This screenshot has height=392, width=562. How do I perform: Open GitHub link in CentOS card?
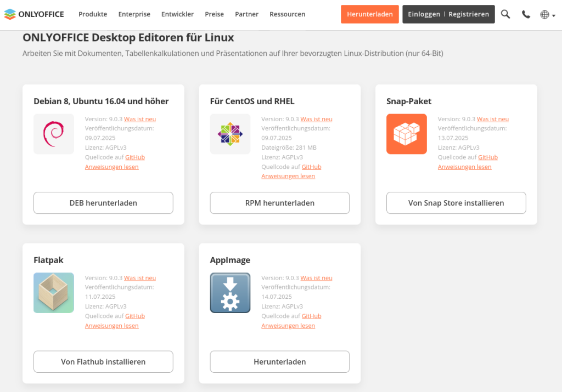coord(311,167)
